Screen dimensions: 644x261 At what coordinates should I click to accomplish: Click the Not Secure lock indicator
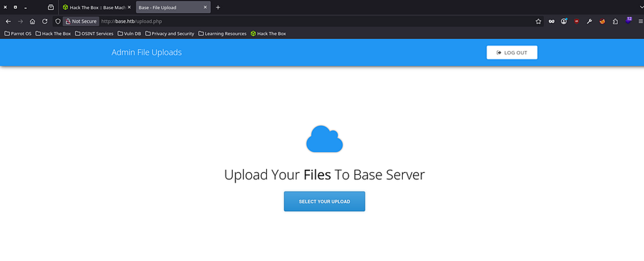(81, 21)
